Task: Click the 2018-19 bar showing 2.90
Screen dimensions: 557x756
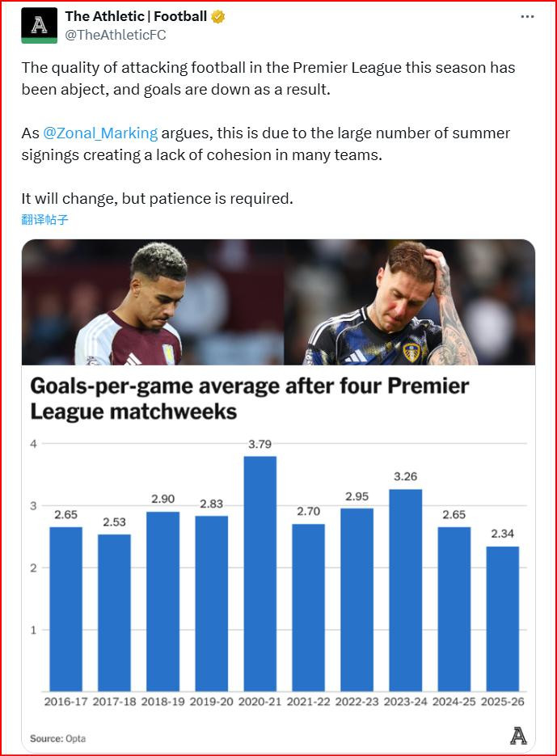Action: [162, 602]
